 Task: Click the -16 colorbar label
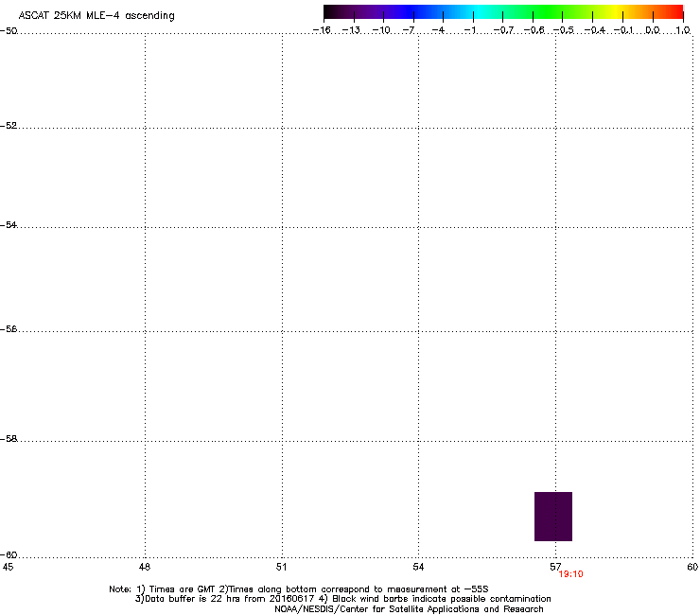coord(322,30)
